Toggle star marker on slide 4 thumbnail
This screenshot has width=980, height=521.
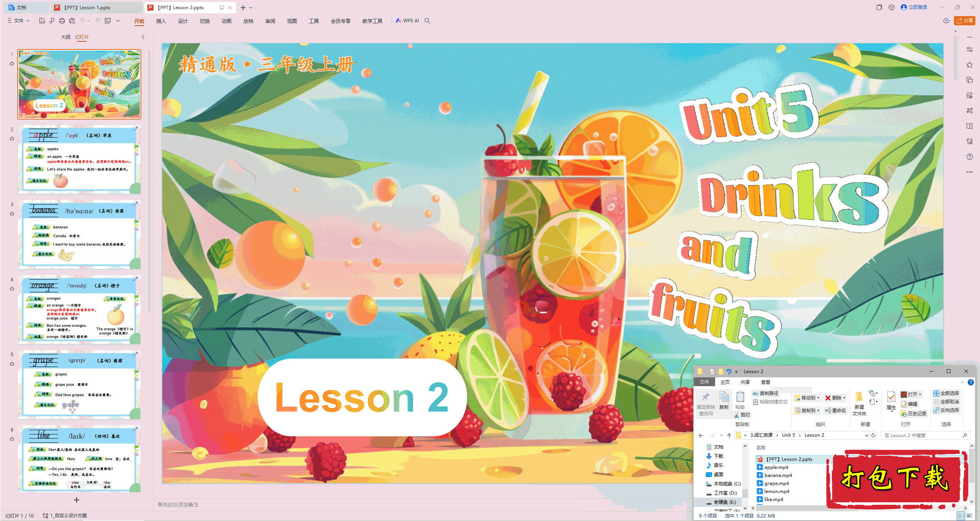12,289
